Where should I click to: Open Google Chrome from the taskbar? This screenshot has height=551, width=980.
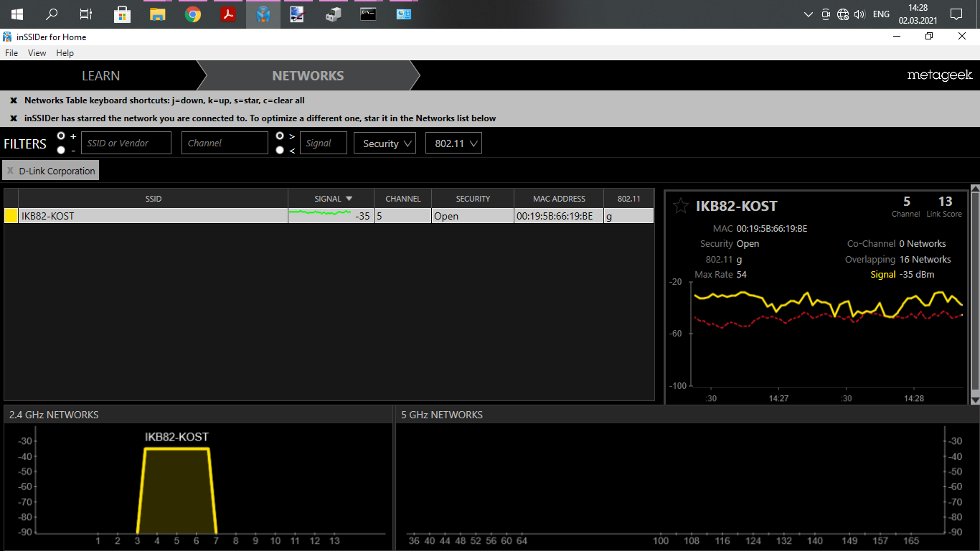(x=193, y=14)
